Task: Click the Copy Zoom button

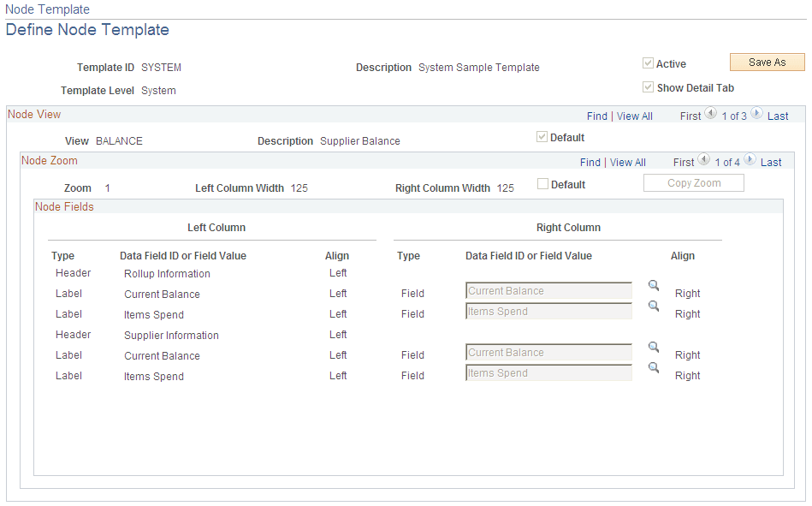Action: (x=693, y=183)
